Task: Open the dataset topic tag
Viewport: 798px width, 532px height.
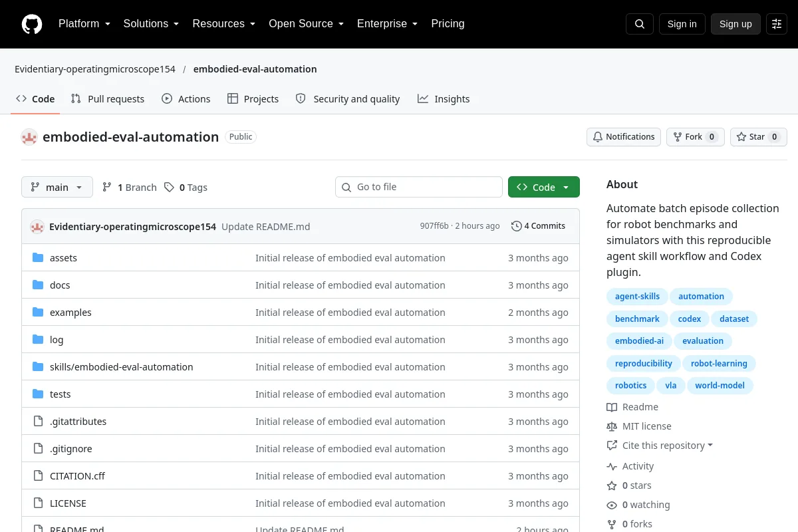Action: coord(734,319)
